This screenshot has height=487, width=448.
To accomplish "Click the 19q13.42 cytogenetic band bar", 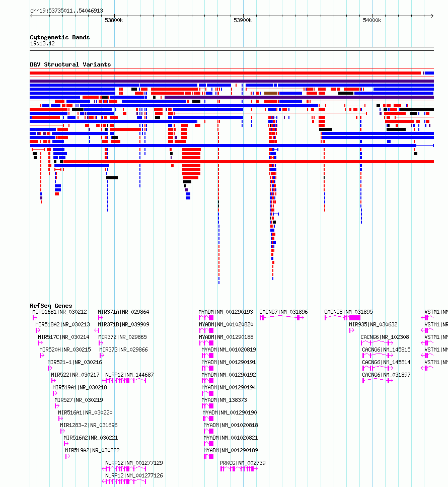I will [x=232, y=49].
